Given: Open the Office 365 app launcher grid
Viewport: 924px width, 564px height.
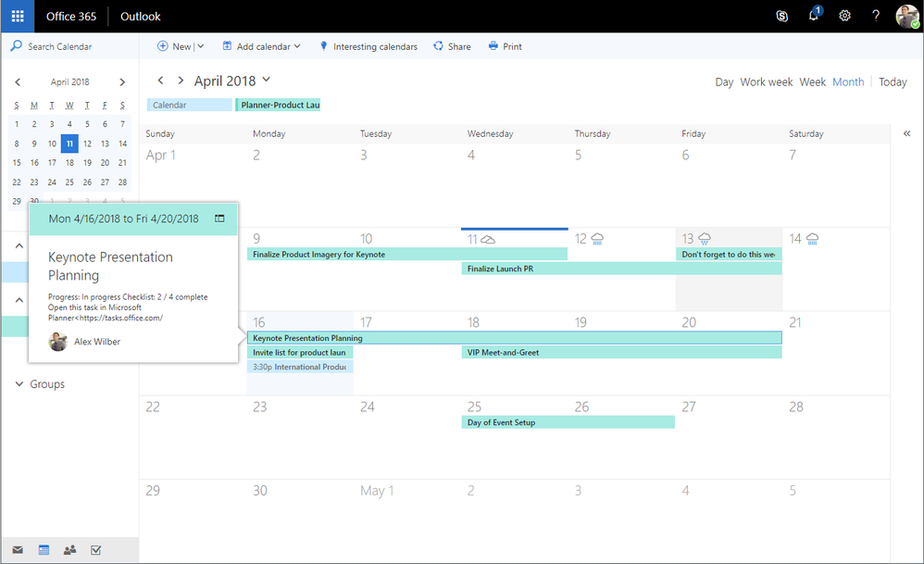Looking at the screenshot, I should [x=18, y=16].
